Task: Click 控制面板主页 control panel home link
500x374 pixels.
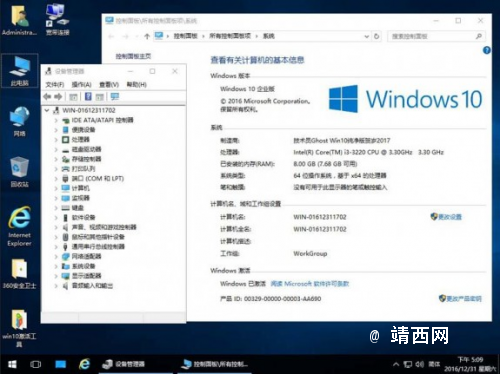Action: click(x=133, y=56)
